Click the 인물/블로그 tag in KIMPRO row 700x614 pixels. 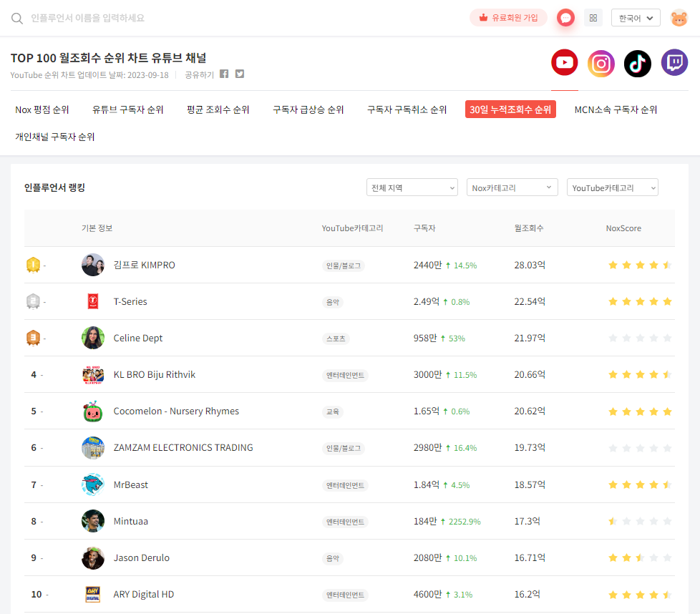tap(344, 265)
